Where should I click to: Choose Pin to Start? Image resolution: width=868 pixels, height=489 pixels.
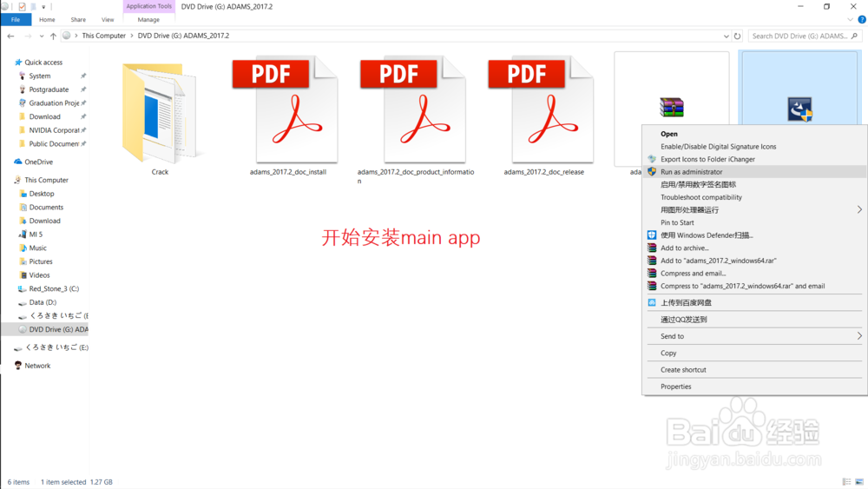(754, 222)
